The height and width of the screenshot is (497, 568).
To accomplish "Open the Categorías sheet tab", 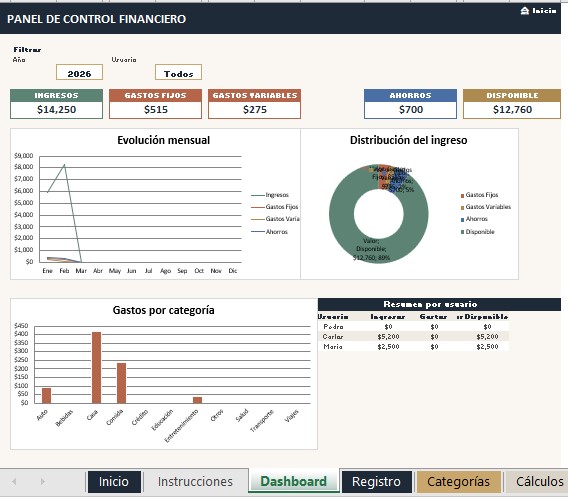I will point(459,482).
